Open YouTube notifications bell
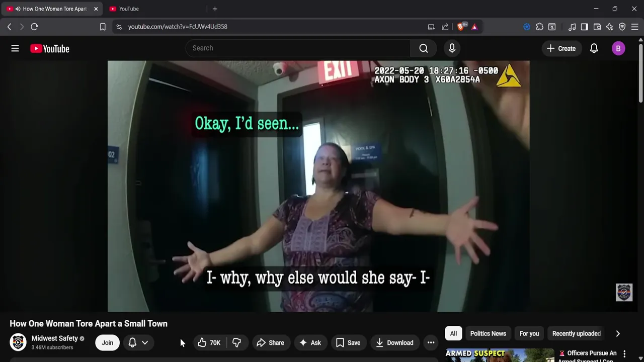Viewport: 644px width, 362px height. tap(594, 48)
